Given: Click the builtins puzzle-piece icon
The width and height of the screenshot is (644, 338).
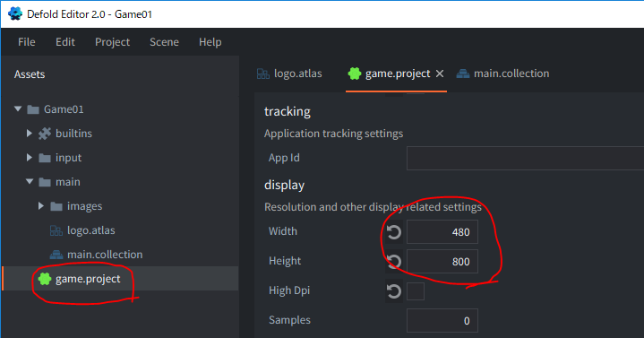Looking at the screenshot, I should [45, 134].
